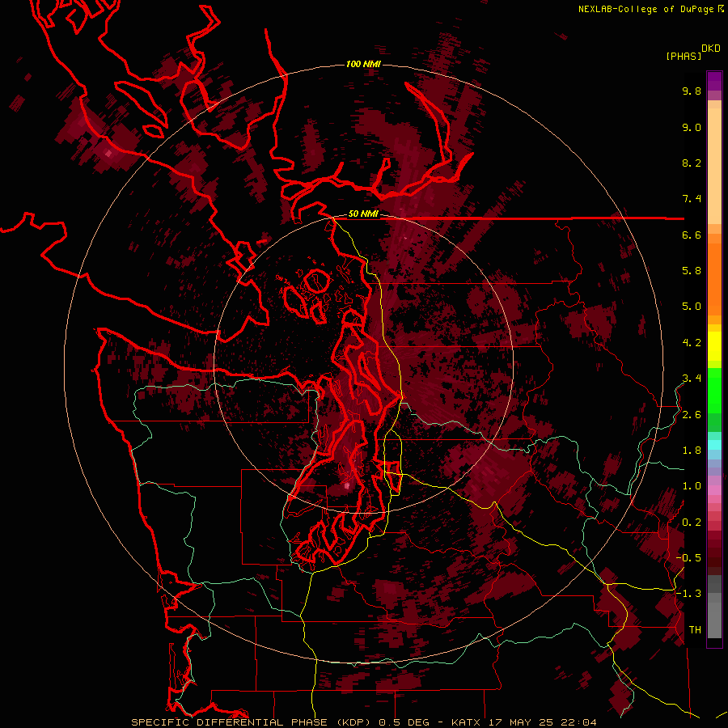Select the -1.3 legend value
Screen dimensions: 728x728
688,595
